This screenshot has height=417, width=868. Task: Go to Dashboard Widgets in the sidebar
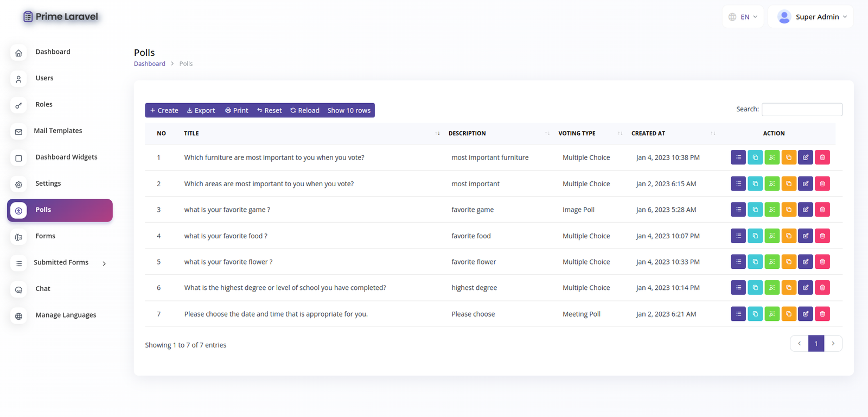(66, 157)
